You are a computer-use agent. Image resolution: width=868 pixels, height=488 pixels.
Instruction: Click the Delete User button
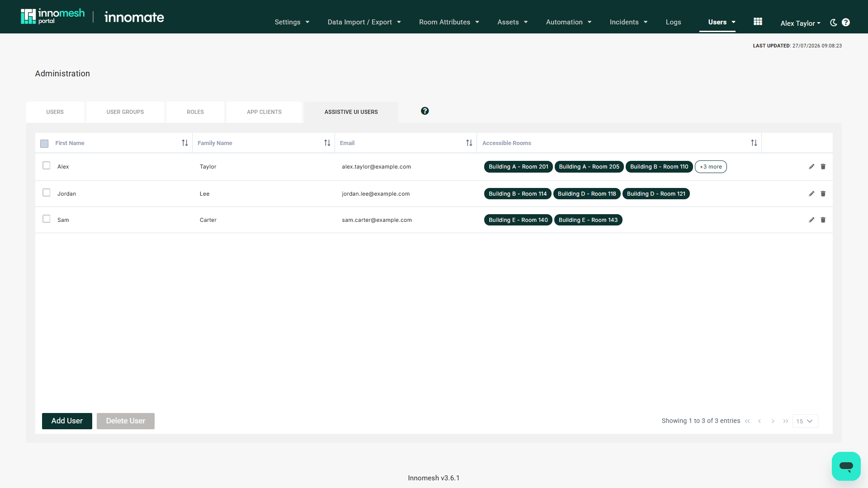[126, 421]
